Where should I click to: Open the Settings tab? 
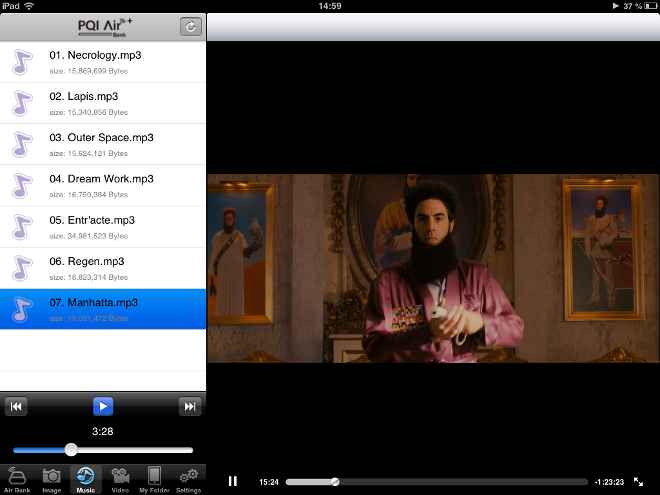pyautogui.click(x=189, y=480)
